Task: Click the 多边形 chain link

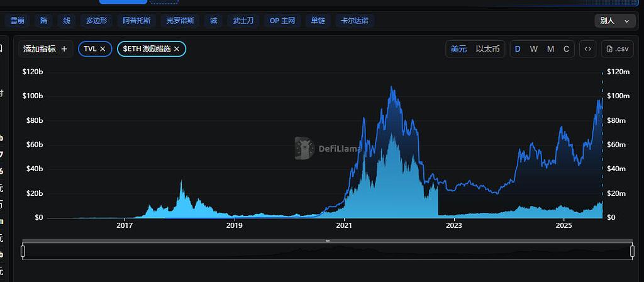Action: coord(96,21)
